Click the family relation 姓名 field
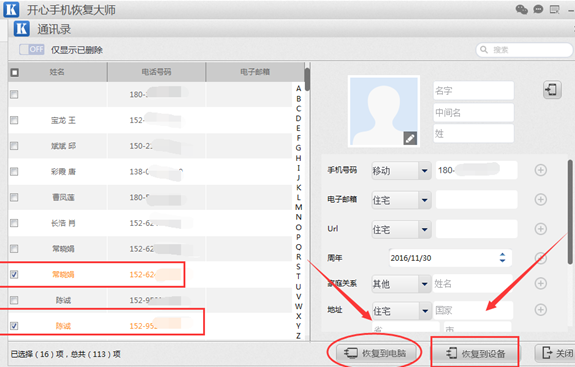The height and width of the screenshot is (367, 575). click(473, 283)
